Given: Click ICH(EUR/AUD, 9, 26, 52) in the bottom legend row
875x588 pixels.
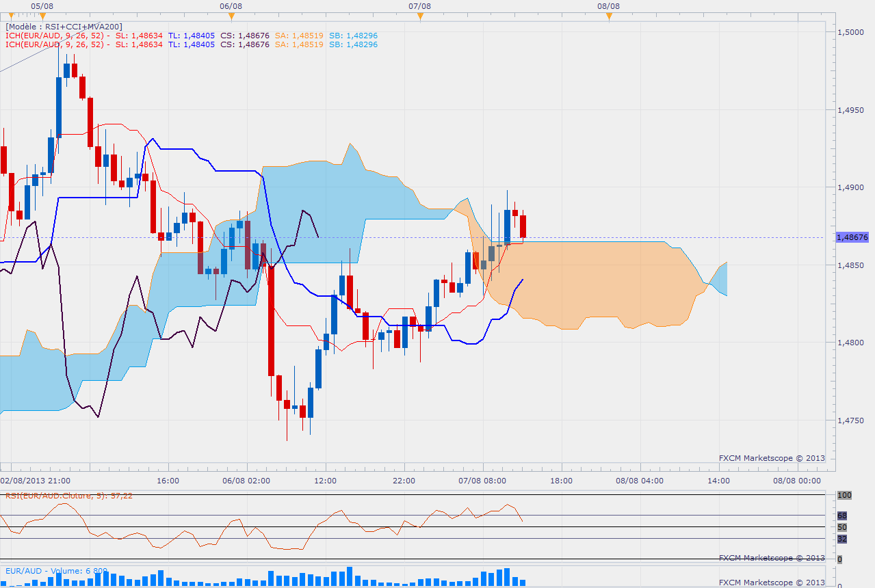Looking at the screenshot, I should click(x=55, y=44).
